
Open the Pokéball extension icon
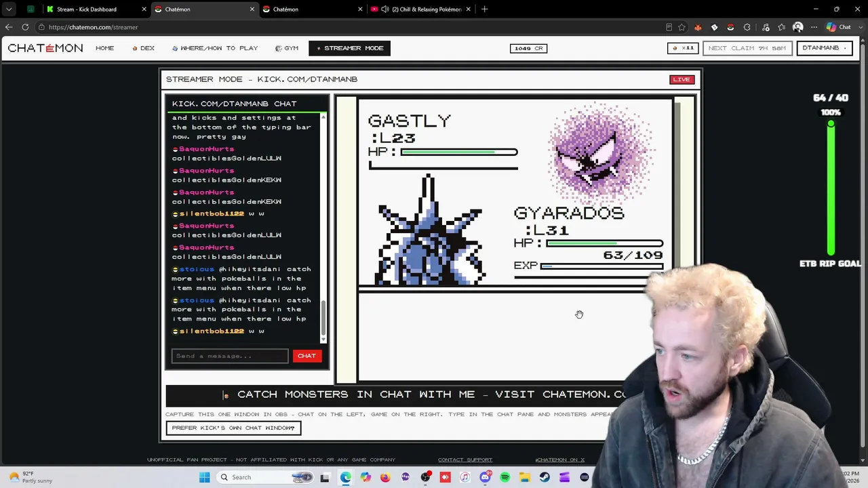[730, 27]
